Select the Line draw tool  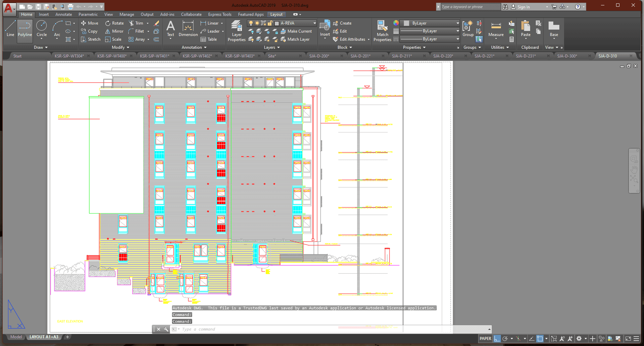[x=10, y=29]
